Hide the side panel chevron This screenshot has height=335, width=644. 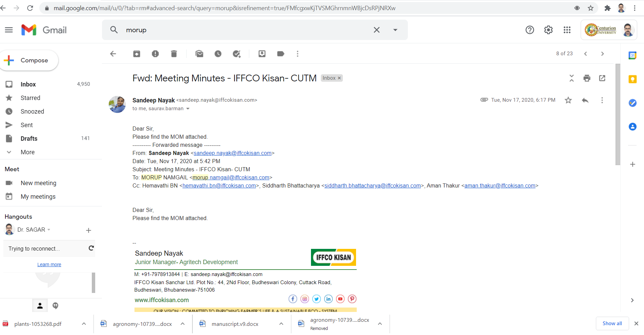click(x=632, y=300)
